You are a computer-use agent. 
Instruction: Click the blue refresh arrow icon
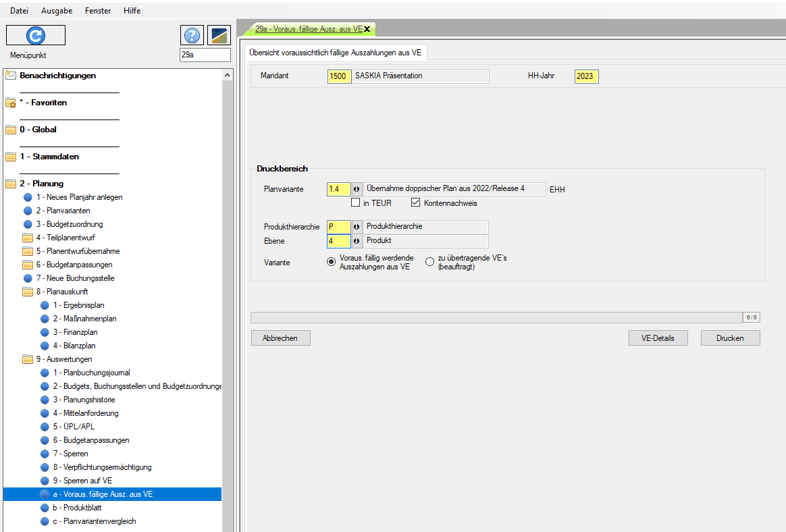[x=35, y=35]
